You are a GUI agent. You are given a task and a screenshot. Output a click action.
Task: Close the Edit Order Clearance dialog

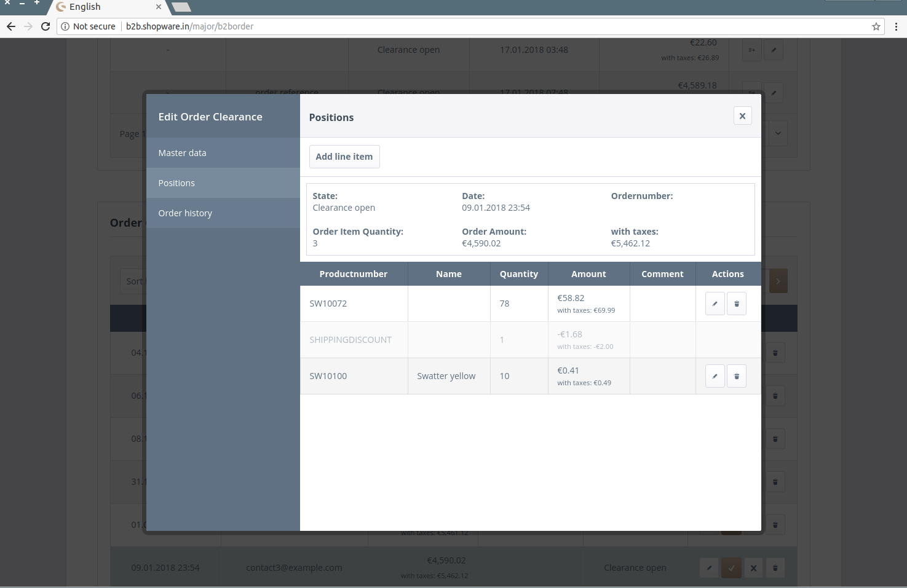742,116
